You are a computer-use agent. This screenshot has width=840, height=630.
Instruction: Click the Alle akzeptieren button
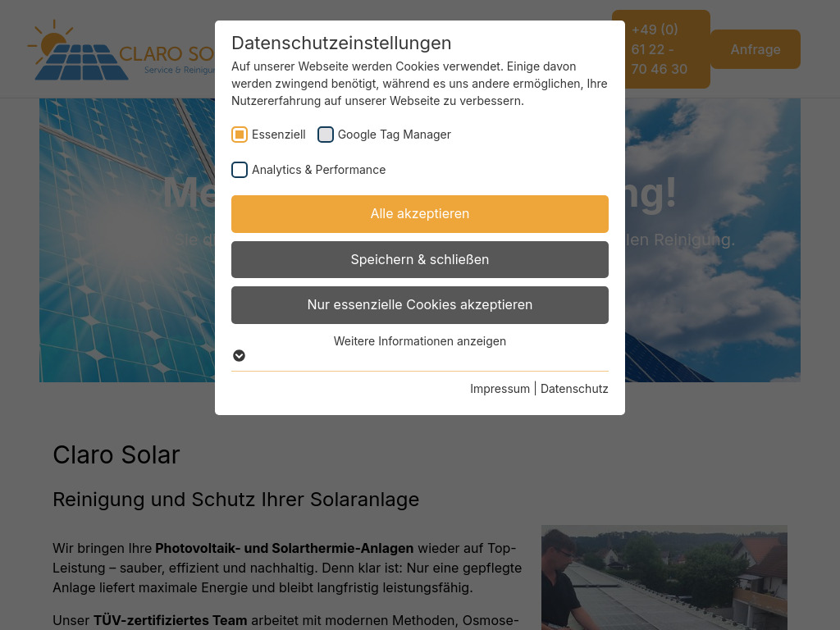419,213
